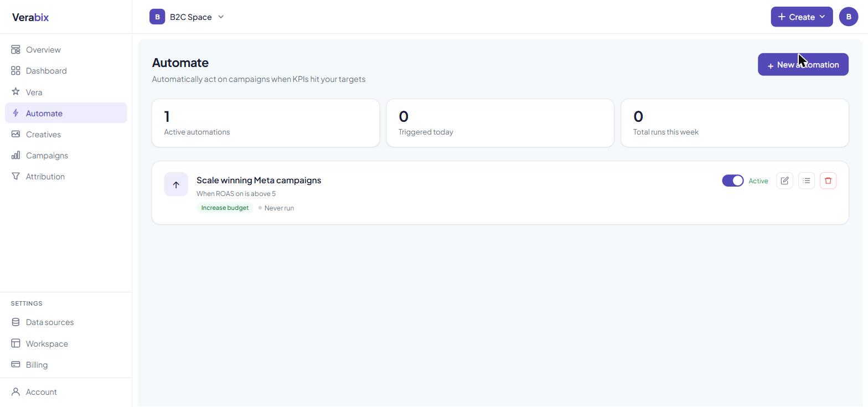Click the Increase budget tag
This screenshot has height=407, width=868.
225,208
